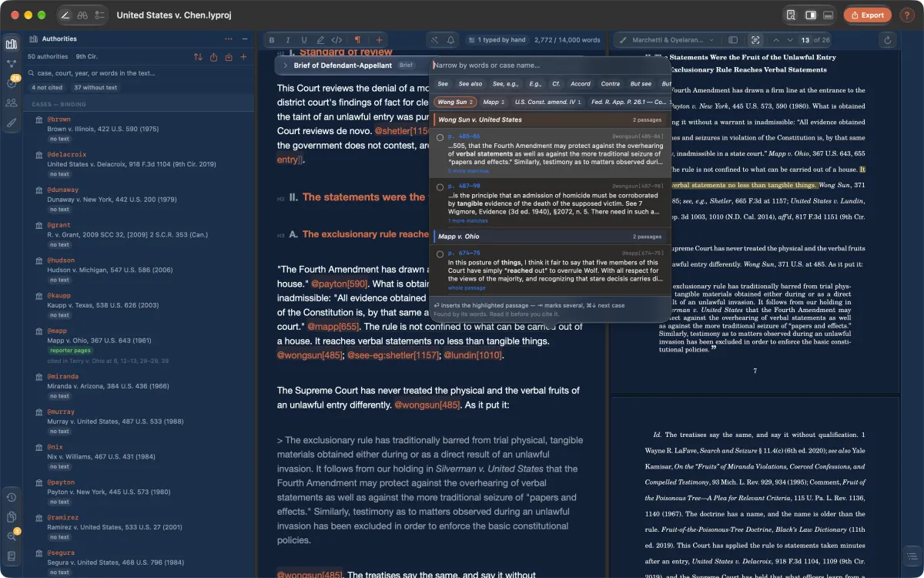Image resolution: width=924 pixels, height=578 pixels.
Task: Click the share authorities icon
Action: click(213, 57)
